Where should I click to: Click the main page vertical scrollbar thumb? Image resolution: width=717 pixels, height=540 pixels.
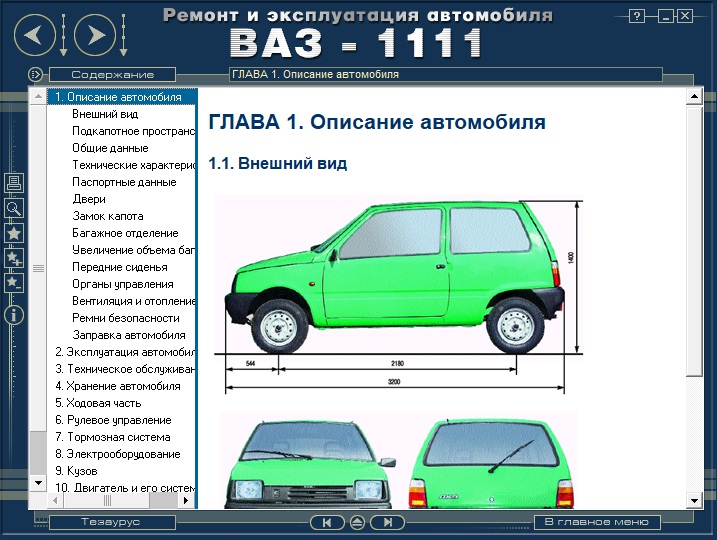(x=694, y=241)
